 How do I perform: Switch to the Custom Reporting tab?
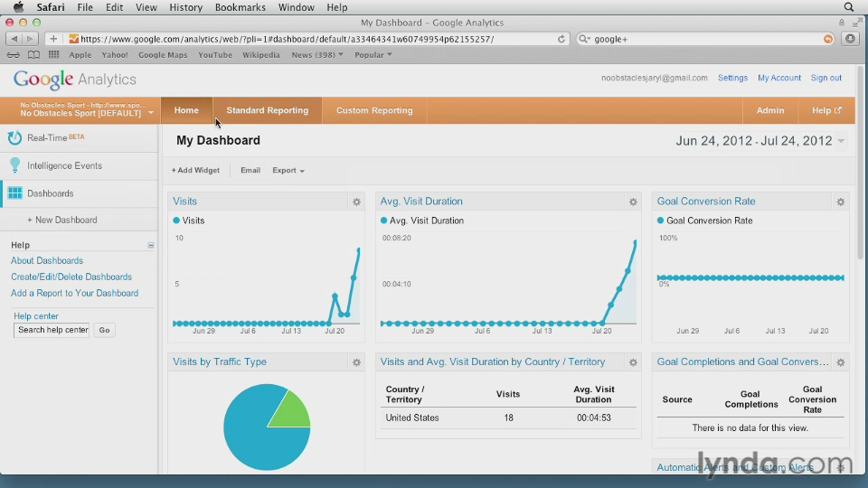(x=374, y=110)
